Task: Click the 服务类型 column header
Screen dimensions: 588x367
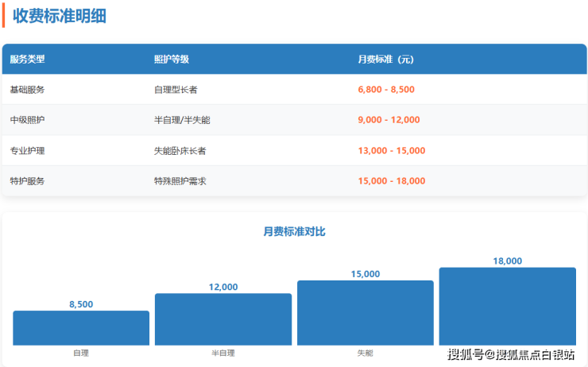Action: (28, 60)
